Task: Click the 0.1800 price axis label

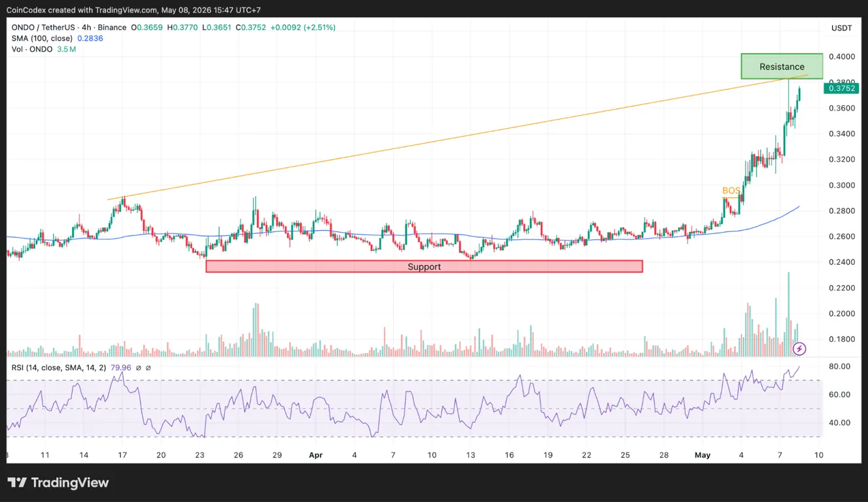Action: 841,339
